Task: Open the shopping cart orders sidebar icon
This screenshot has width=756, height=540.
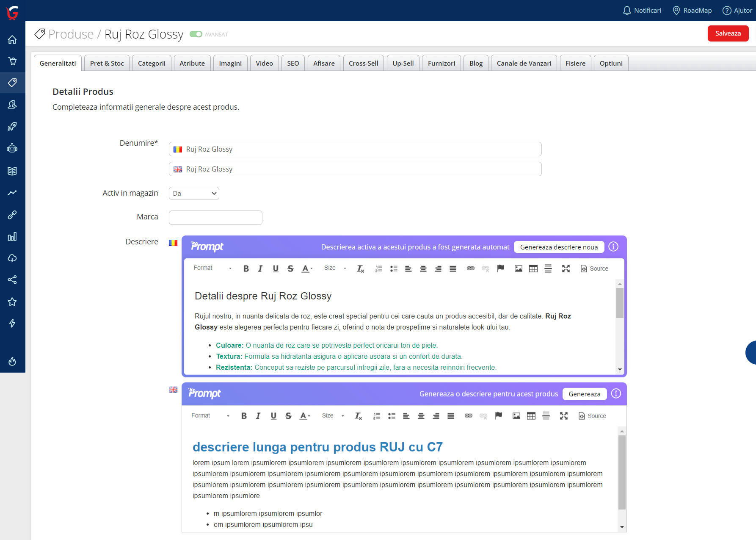Action: click(x=12, y=61)
